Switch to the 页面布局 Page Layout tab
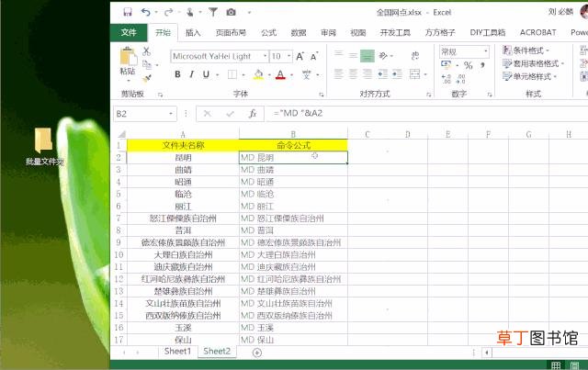588x370 pixels. pyautogui.click(x=231, y=33)
